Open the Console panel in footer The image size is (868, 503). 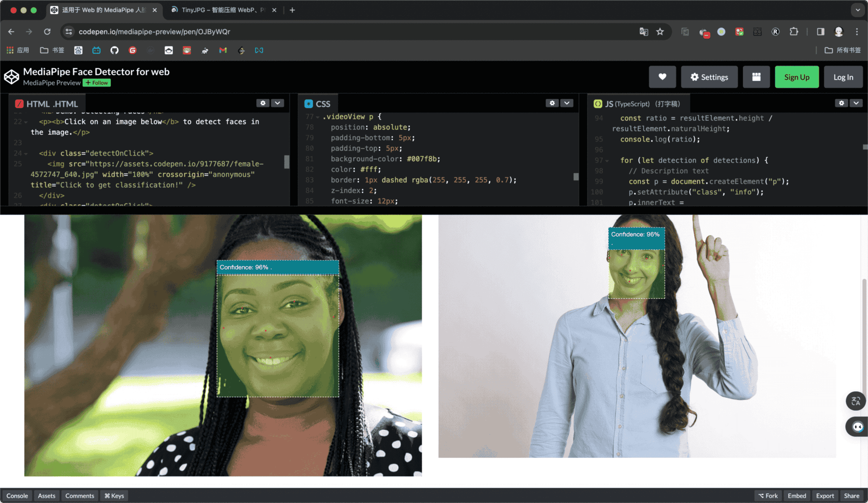[17, 495]
